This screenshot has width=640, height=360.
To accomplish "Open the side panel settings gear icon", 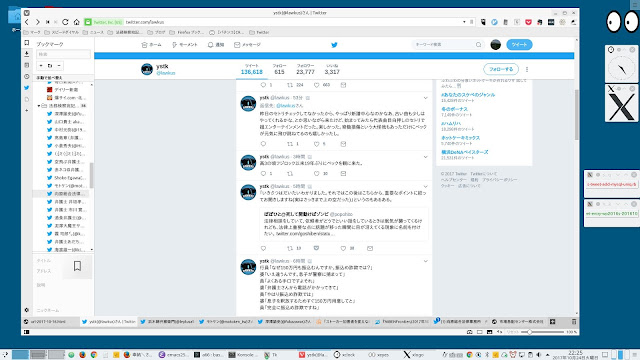I will click(27, 310).
